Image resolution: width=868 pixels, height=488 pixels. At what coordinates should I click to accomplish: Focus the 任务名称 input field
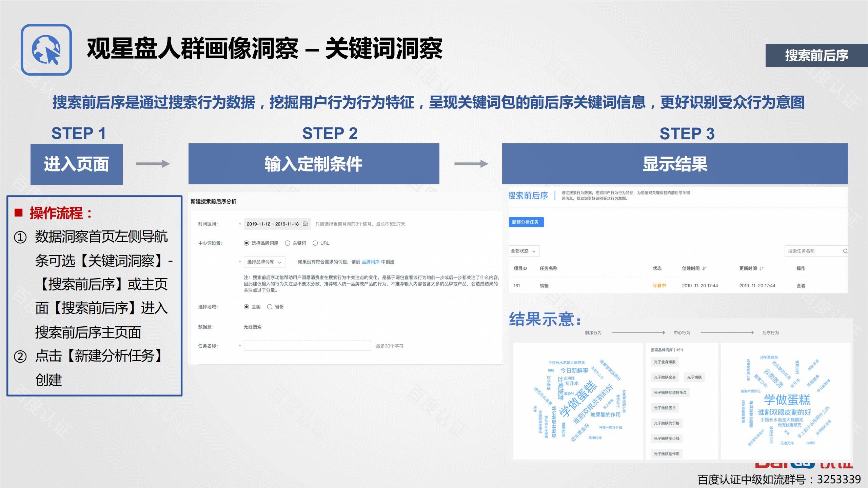pyautogui.click(x=307, y=346)
